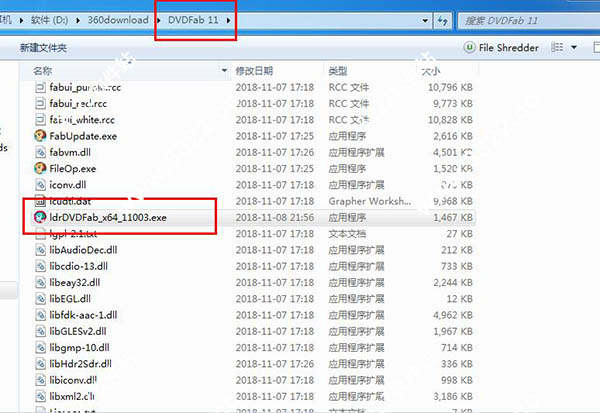The width and height of the screenshot is (600, 413).
Task: Click the libcdio-13.dll file icon
Action: [x=40, y=266]
